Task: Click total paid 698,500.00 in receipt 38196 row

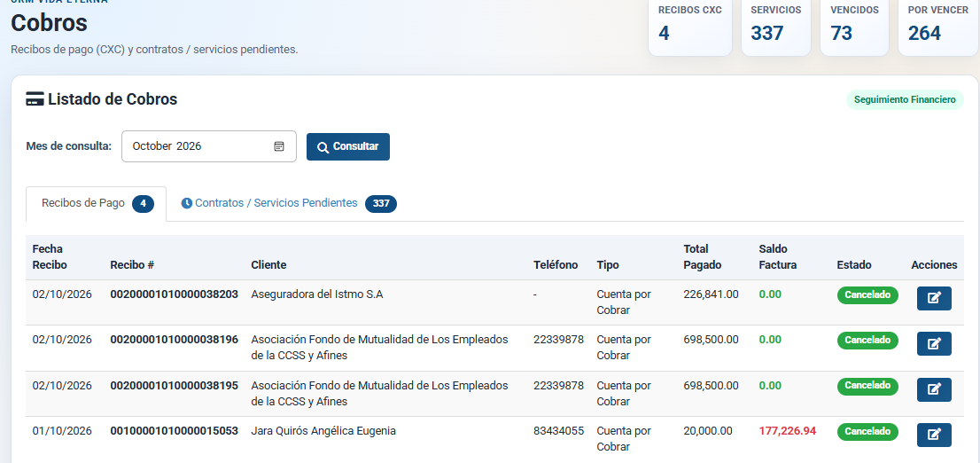Action: 711,339
